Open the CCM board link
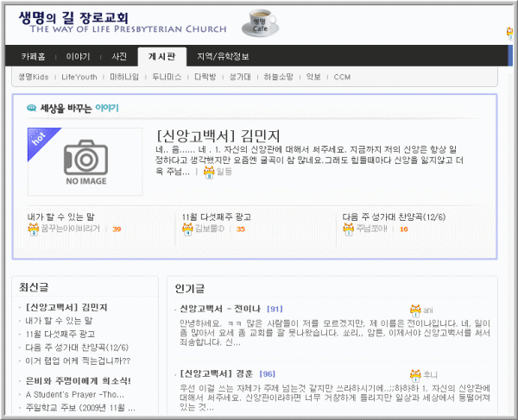The image size is (518, 420). pos(342,77)
